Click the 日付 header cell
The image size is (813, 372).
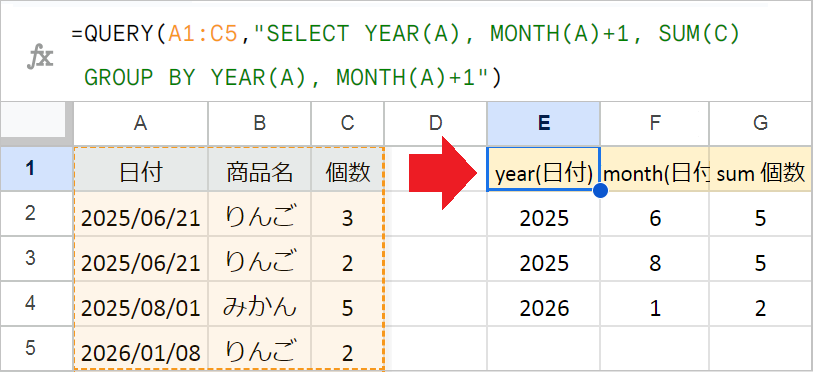click(141, 169)
